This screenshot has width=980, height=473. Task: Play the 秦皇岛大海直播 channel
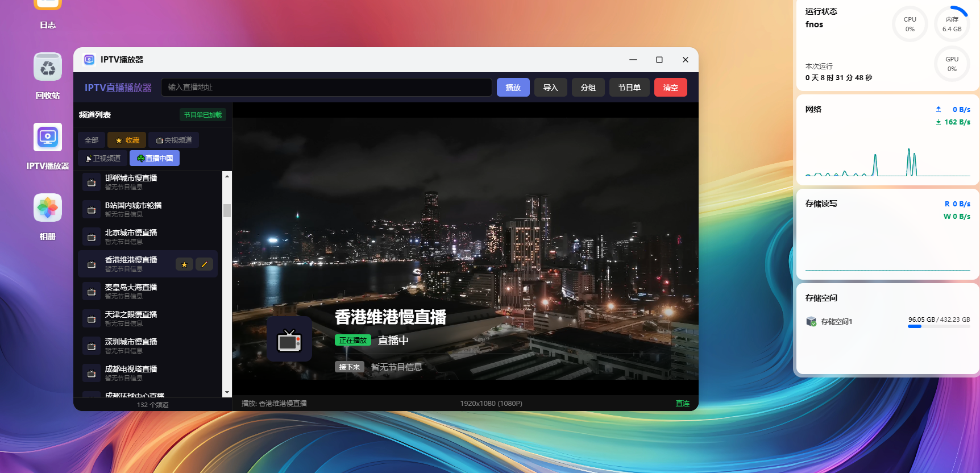pyautogui.click(x=131, y=287)
